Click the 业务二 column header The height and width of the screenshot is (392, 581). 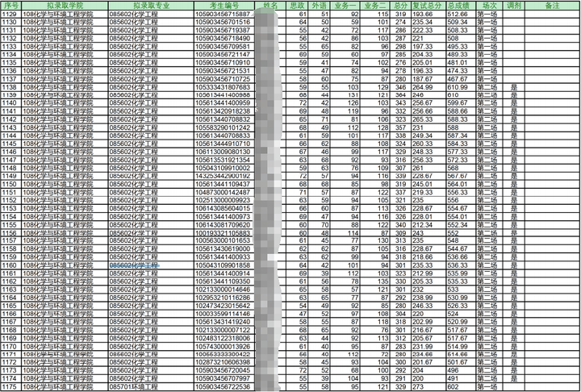375,6
